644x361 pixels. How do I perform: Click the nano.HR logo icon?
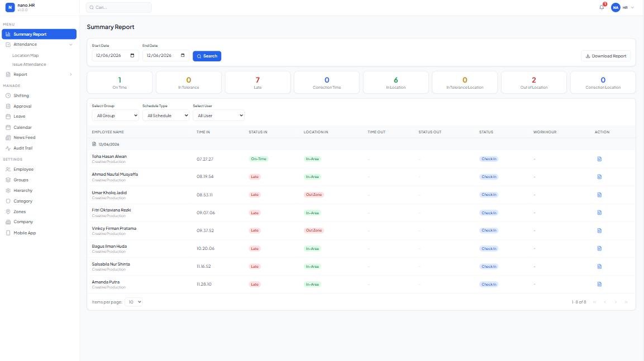(10, 7)
